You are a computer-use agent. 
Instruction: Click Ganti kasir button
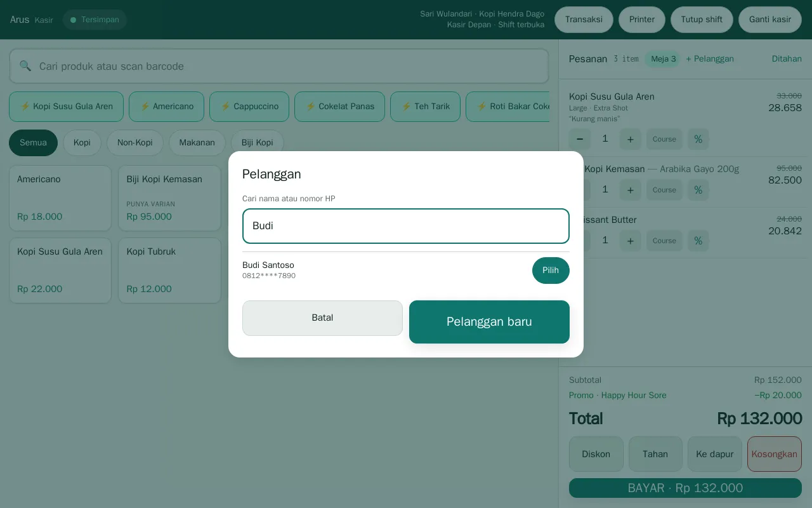(770, 20)
